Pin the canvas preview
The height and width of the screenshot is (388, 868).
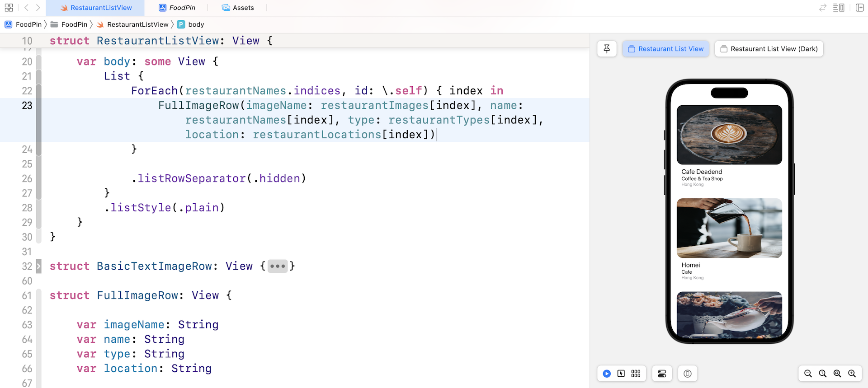(607, 49)
